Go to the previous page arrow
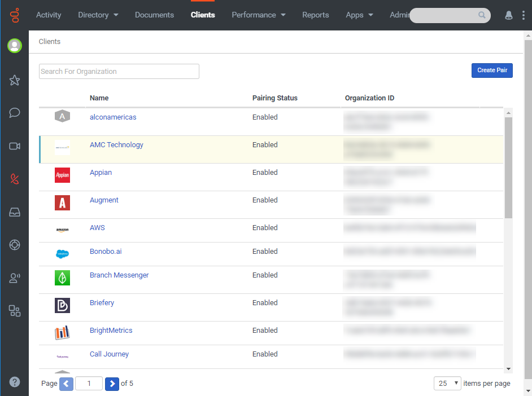The image size is (532, 396). coord(66,384)
